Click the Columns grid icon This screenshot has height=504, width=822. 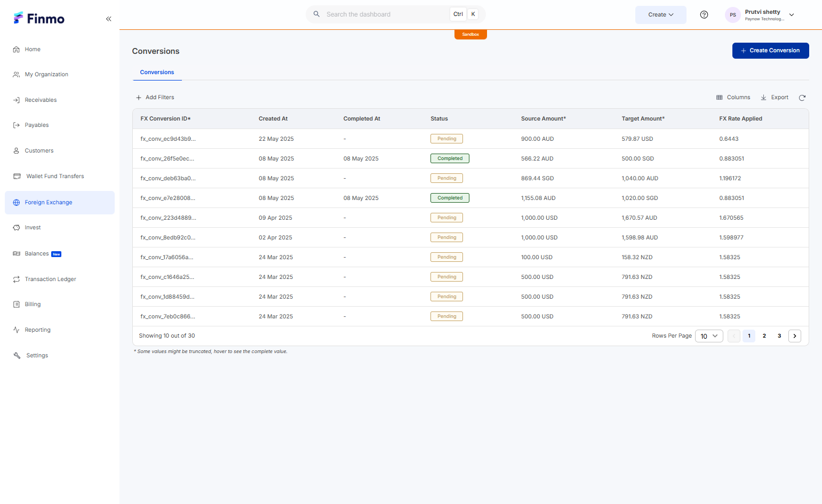pos(720,98)
